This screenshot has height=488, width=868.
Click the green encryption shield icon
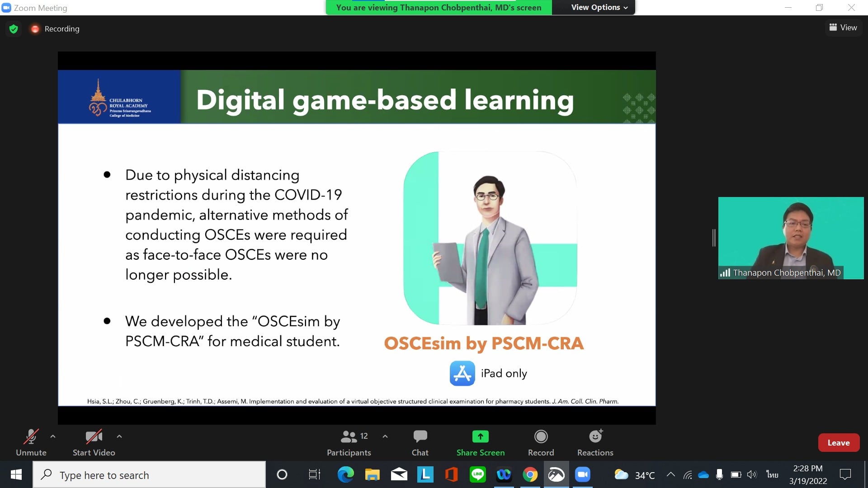[x=14, y=29]
